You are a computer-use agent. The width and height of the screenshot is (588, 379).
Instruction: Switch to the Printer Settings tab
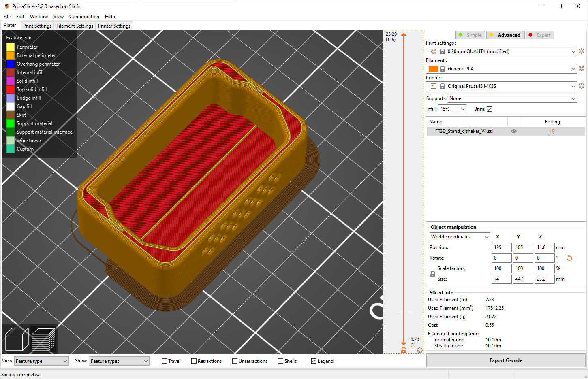click(x=114, y=26)
